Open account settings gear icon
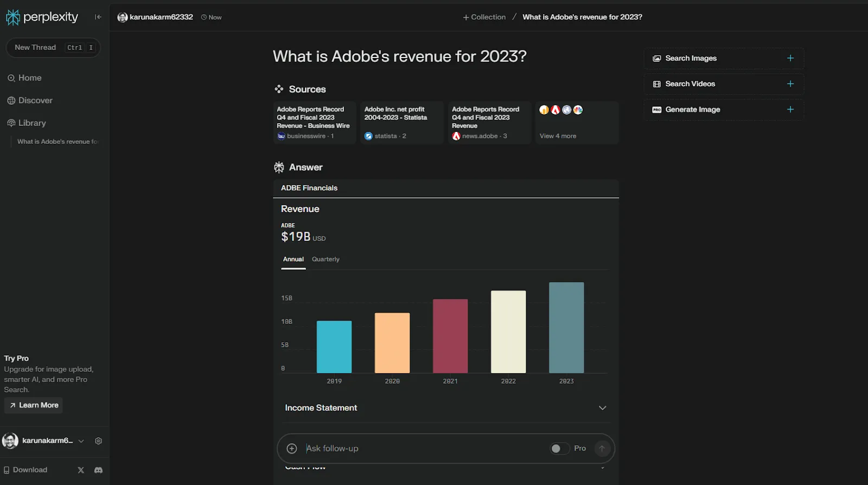Screen dimensions: 868x485 [x=98, y=441]
